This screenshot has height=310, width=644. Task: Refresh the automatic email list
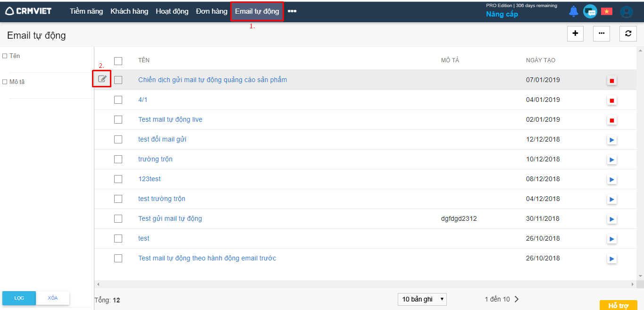coord(628,34)
